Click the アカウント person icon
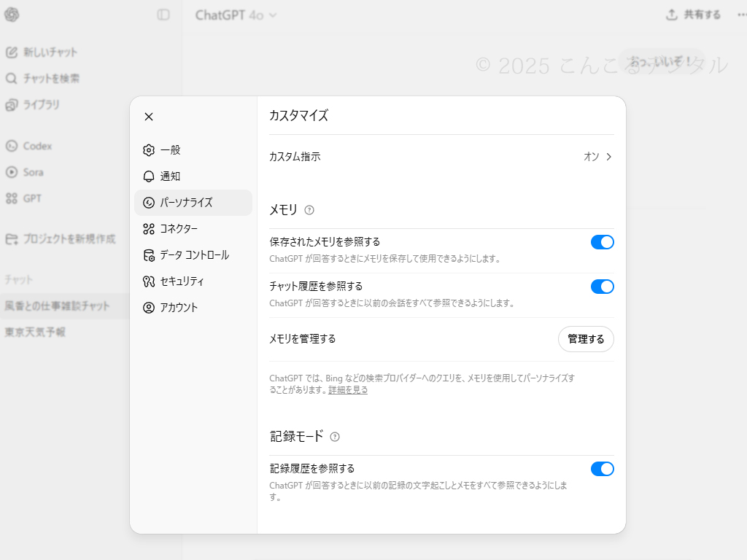Viewport: 747px width, 560px height. tap(149, 308)
